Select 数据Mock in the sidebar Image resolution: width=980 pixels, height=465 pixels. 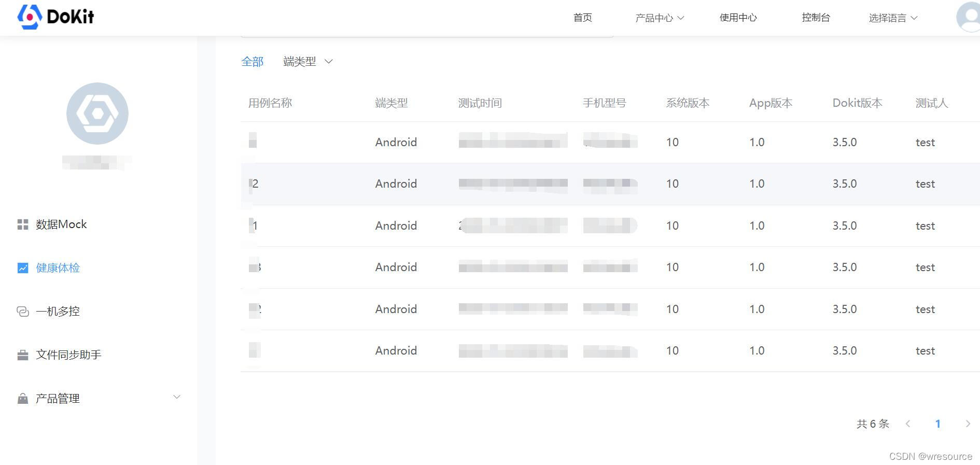tap(61, 224)
